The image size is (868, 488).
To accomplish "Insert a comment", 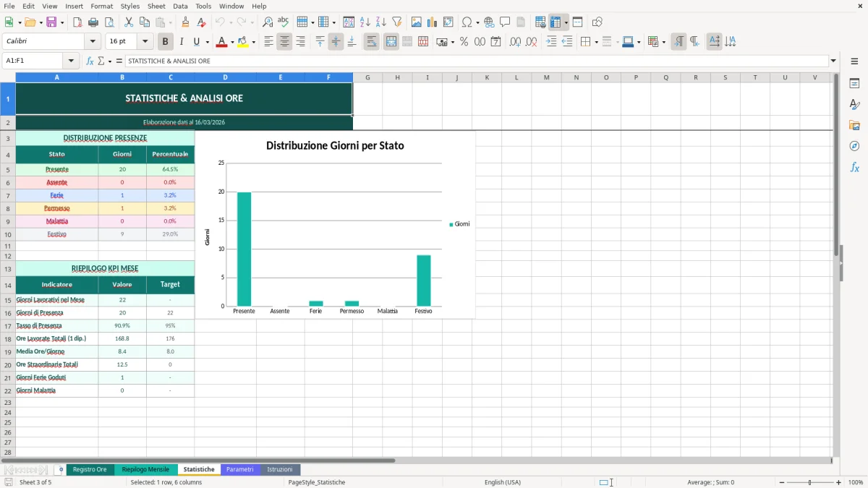I will (505, 22).
